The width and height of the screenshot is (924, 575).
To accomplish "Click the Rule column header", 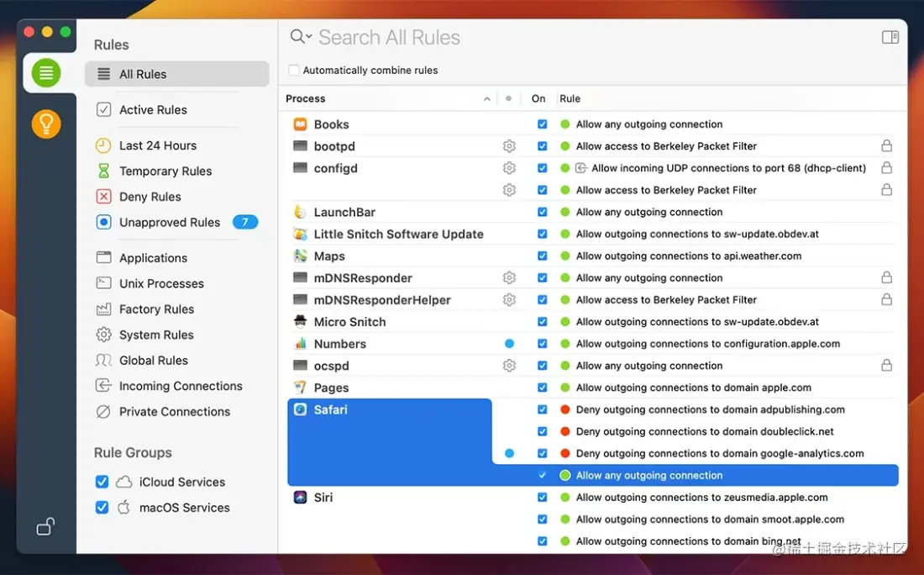I will click(x=570, y=98).
